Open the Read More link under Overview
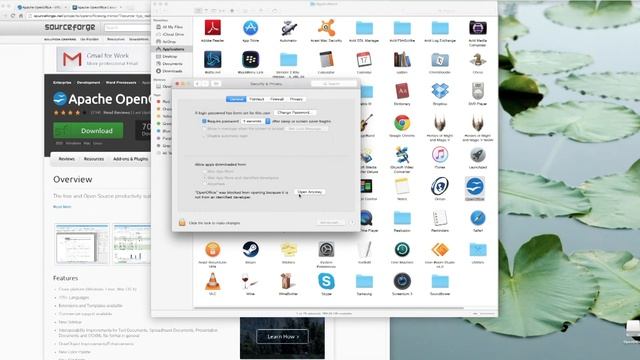The width and height of the screenshot is (640, 360). click(62, 207)
